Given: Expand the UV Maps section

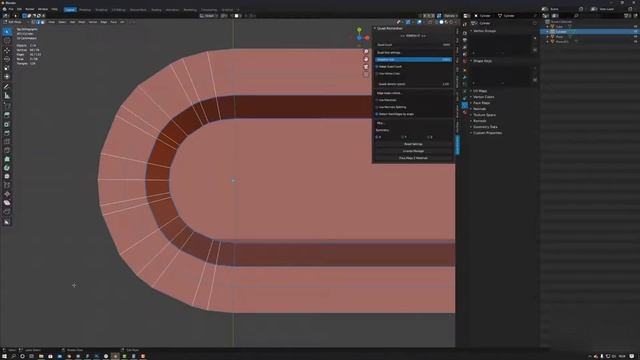Looking at the screenshot, I should [x=471, y=91].
